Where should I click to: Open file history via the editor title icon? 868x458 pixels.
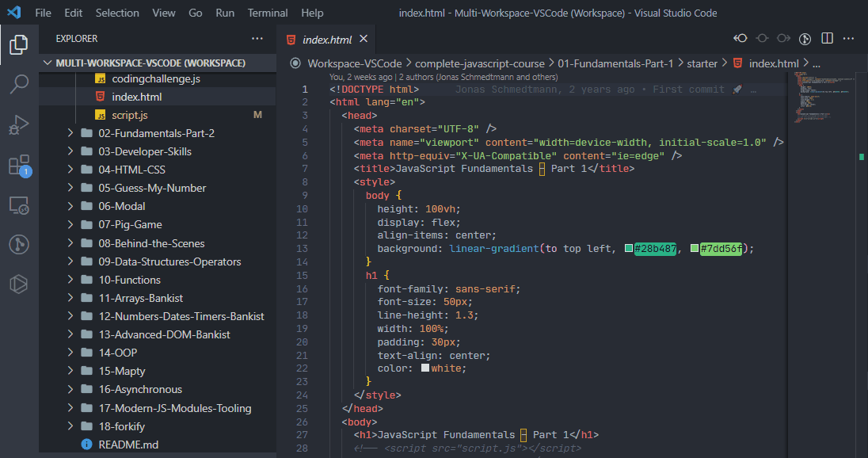(805, 37)
